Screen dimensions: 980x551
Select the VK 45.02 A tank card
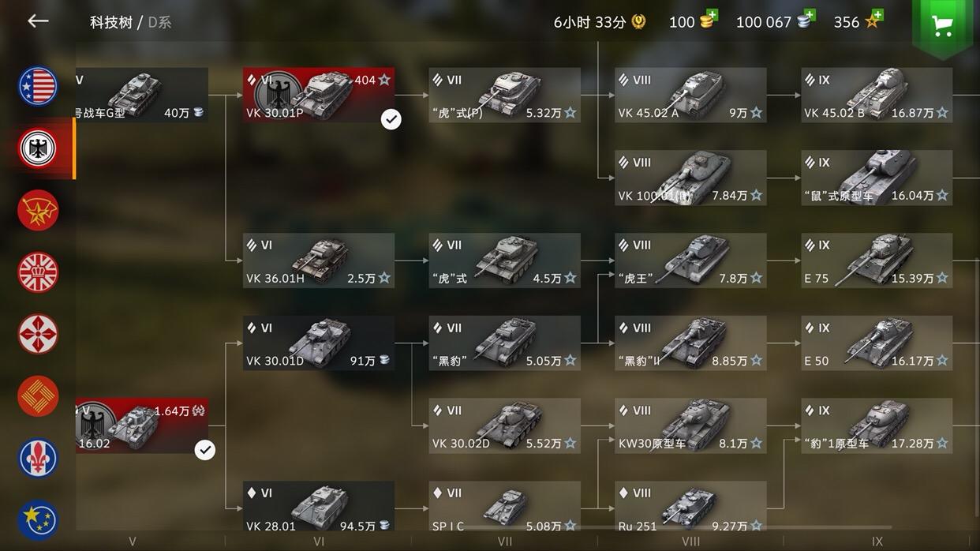pyautogui.click(x=690, y=95)
